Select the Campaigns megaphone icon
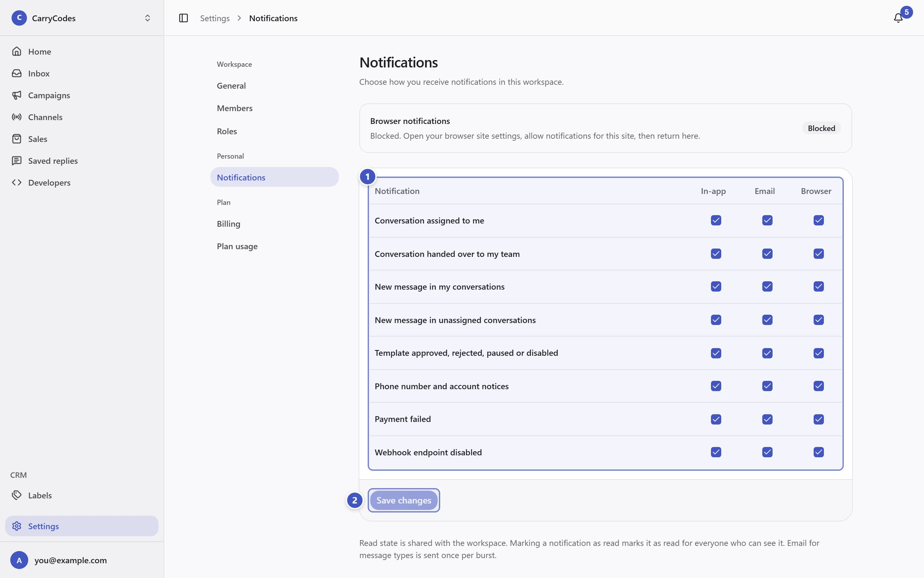This screenshot has height=578, width=924. (16, 95)
